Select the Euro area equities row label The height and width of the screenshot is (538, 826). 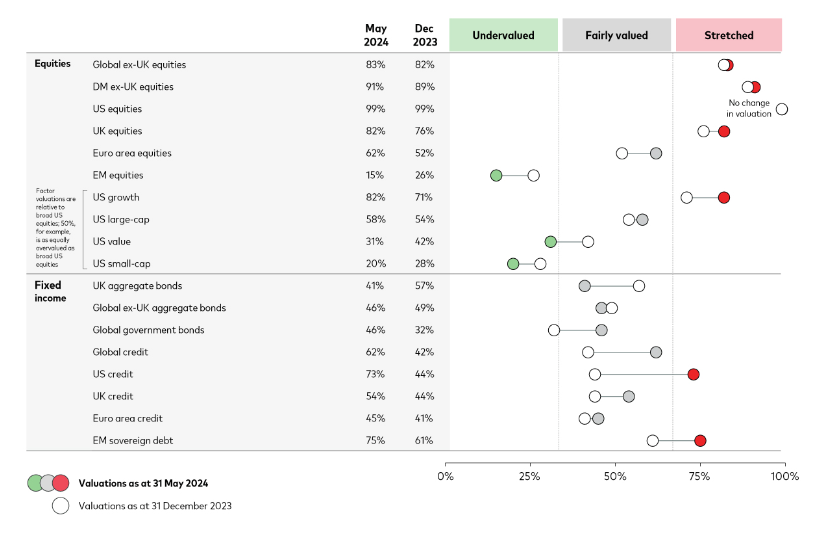(x=132, y=153)
